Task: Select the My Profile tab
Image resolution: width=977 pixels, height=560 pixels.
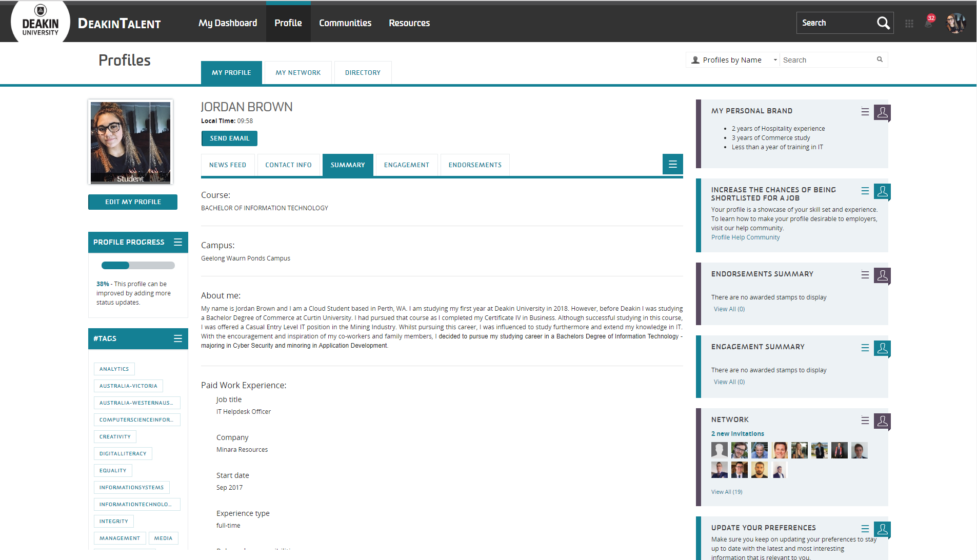Action: 231,73
